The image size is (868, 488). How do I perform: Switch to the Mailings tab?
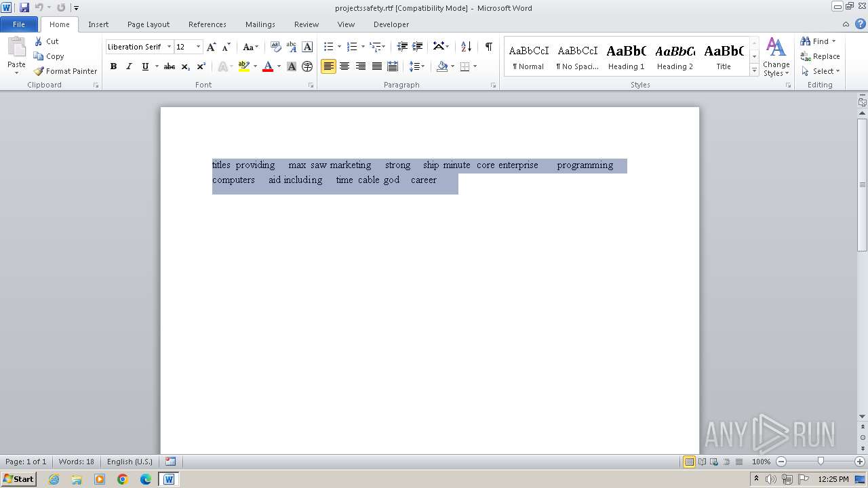tap(260, 24)
